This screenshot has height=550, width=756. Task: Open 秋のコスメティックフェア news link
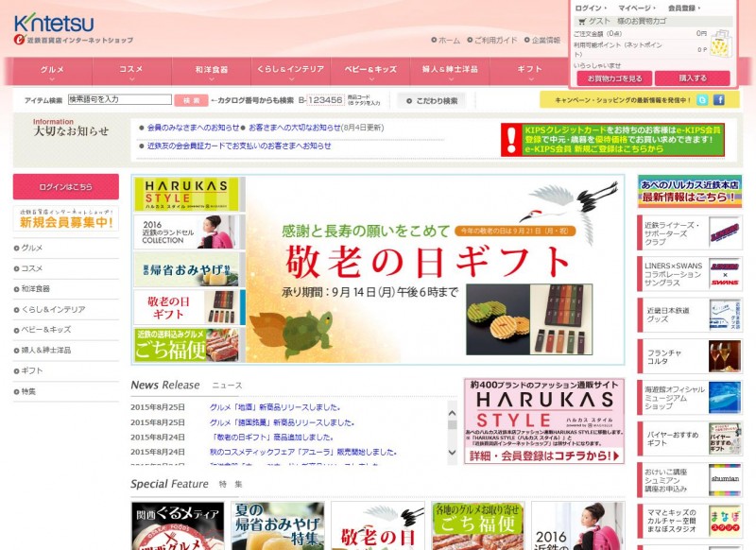click(303, 452)
